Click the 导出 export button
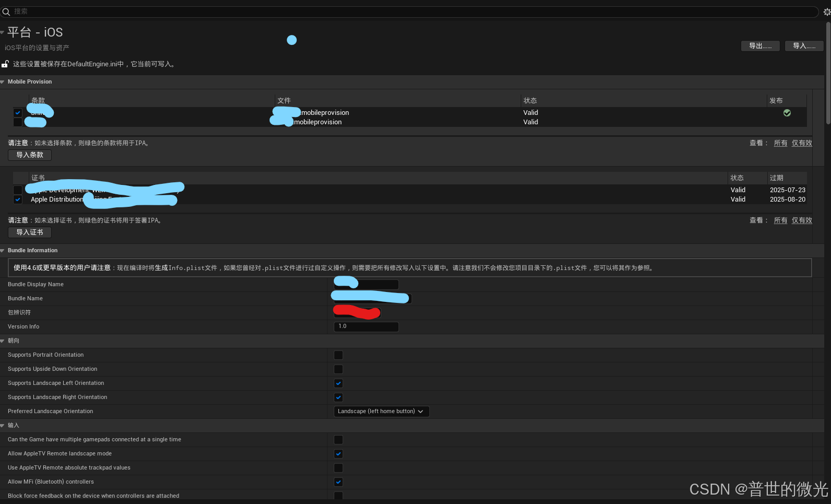Screen dimensions: 831x504 pos(760,46)
